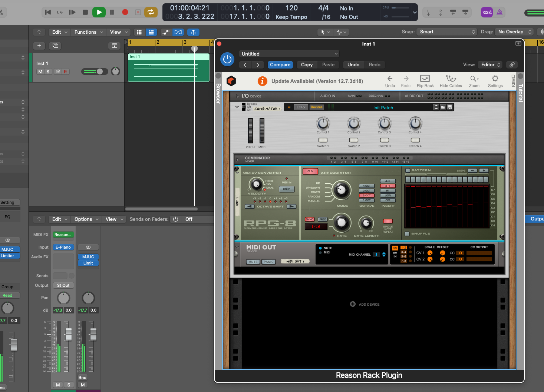The width and height of the screenshot is (544, 392).
Task: Open the Drag No Overlap dropdown
Action: click(x=514, y=32)
